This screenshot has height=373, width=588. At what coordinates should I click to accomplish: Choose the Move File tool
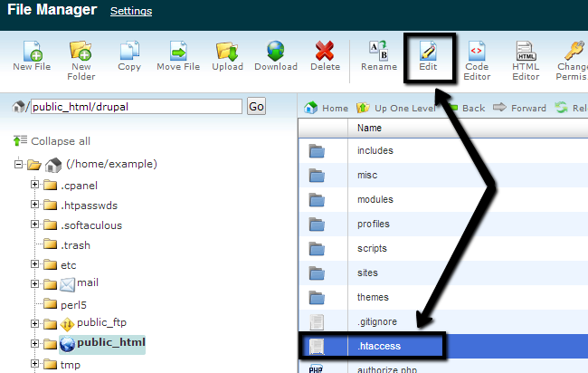178,56
